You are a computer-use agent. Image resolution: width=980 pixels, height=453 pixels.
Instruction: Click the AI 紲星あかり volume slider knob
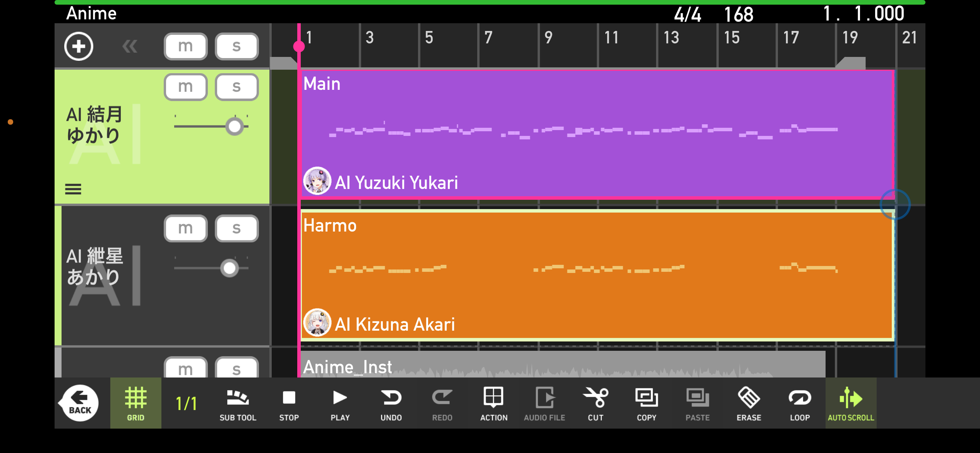point(230,268)
